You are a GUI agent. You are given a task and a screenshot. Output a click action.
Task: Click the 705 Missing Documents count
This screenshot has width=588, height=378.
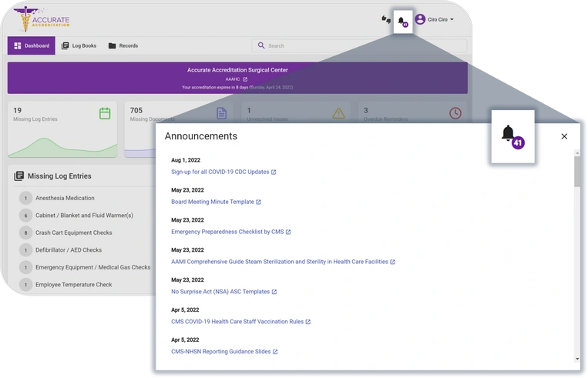(136, 111)
